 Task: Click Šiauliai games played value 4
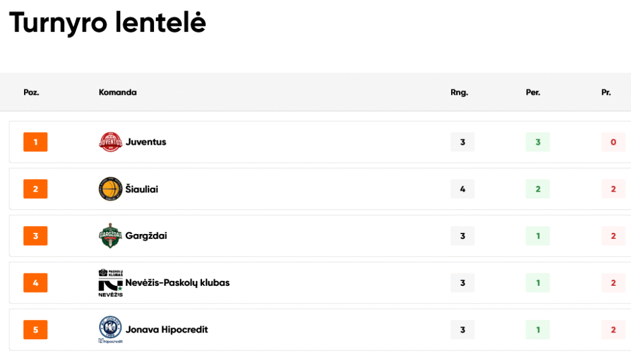463,189
